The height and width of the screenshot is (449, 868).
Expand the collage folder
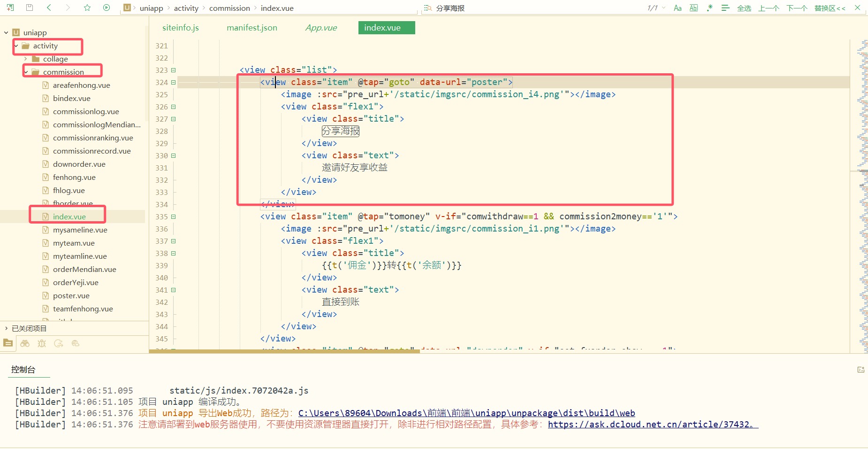[x=26, y=59]
